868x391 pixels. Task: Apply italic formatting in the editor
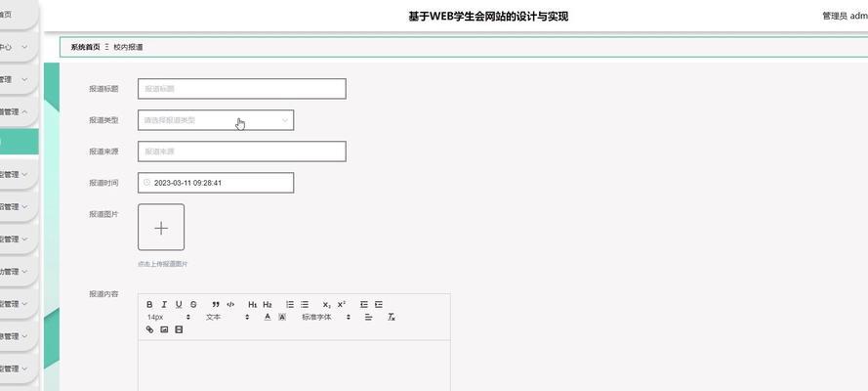pos(164,305)
